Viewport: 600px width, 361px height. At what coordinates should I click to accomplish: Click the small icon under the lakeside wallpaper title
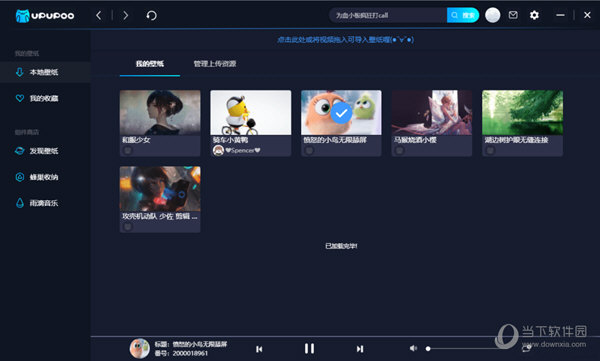(x=490, y=150)
